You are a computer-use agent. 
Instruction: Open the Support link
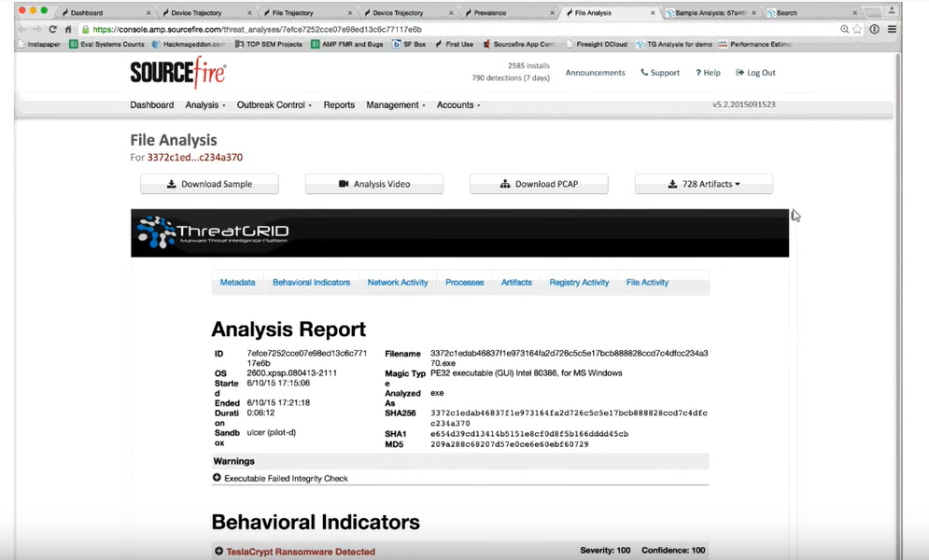[x=660, y=72]
